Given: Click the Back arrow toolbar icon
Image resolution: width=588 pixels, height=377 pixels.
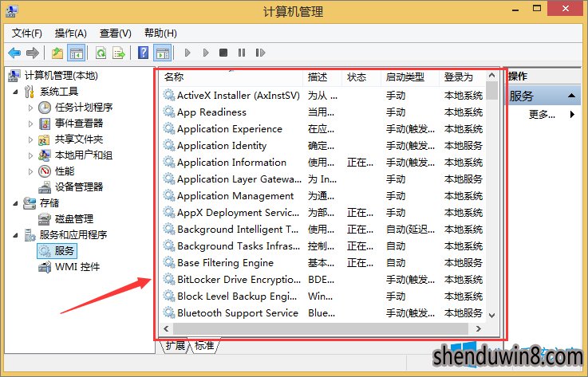Looking at the screenshot, I should click(x=14, y=53).
